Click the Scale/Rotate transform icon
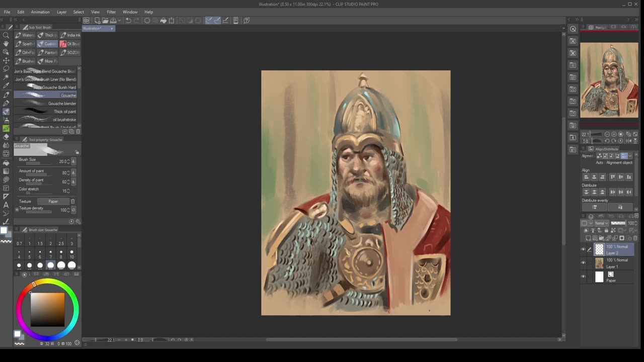This screenshot has width=644, height=362. coord(172,21)
